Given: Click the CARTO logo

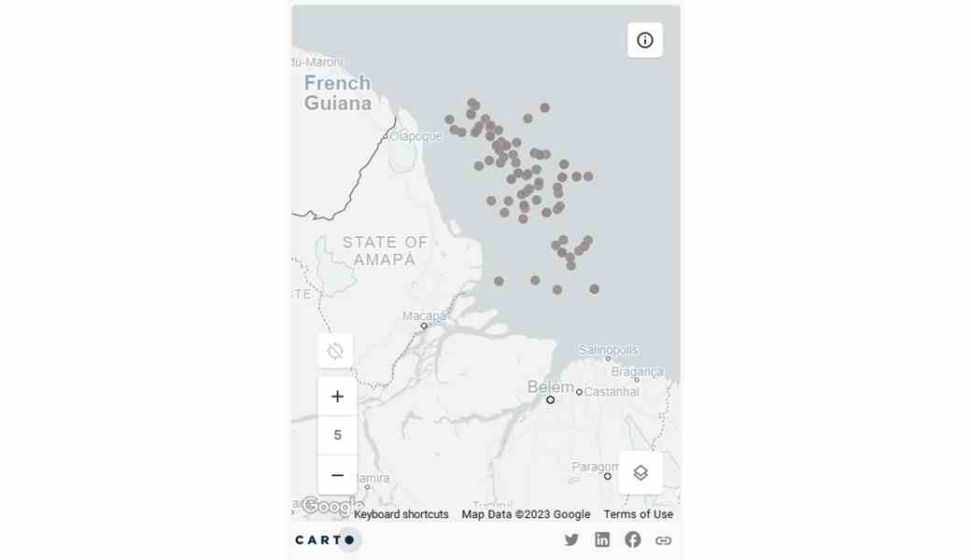Looking at the screenshot, I should (x=325, y=539).
